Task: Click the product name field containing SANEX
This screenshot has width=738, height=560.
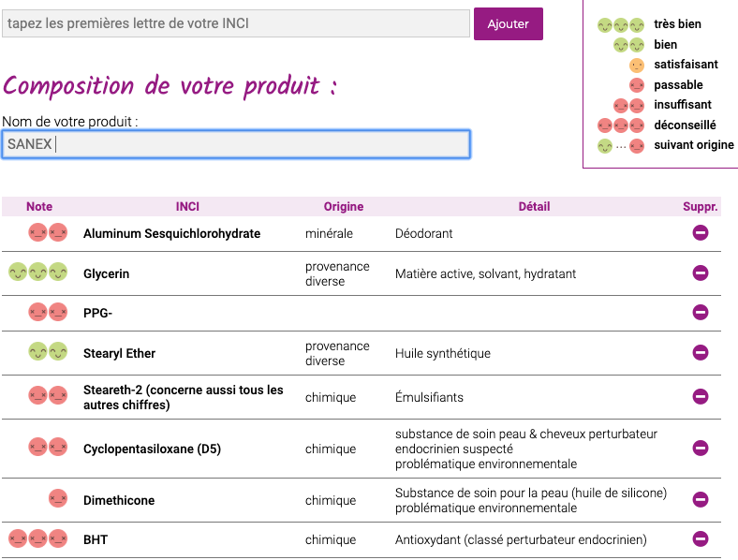Action: tap(236, 144)
